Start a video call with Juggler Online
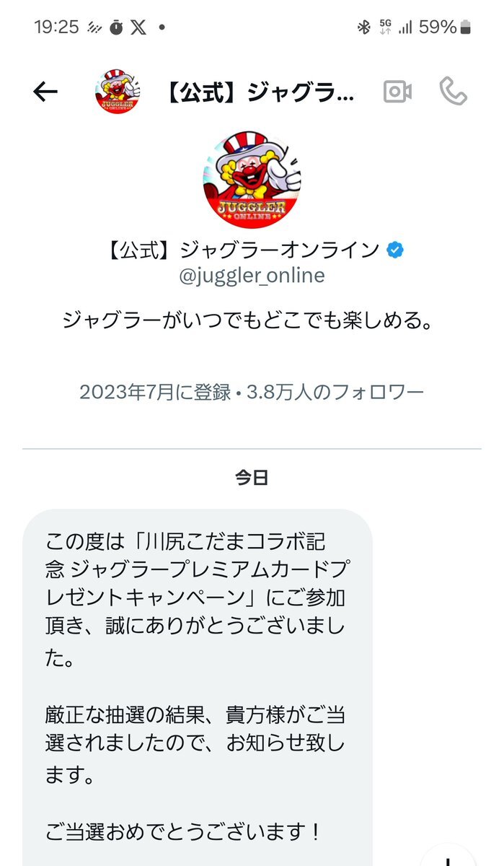Screen dimensions: 504x866 pyautogui.click(x=397, y=92)
